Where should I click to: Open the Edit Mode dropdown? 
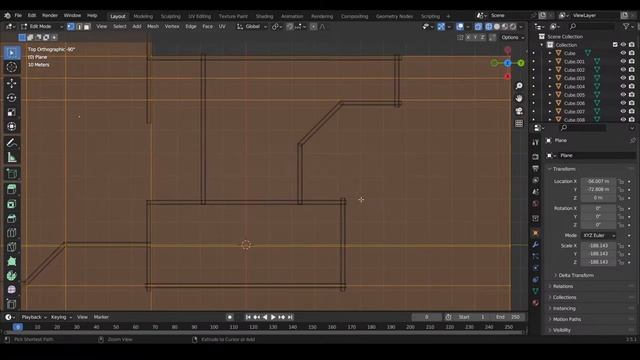coord(42,27)
